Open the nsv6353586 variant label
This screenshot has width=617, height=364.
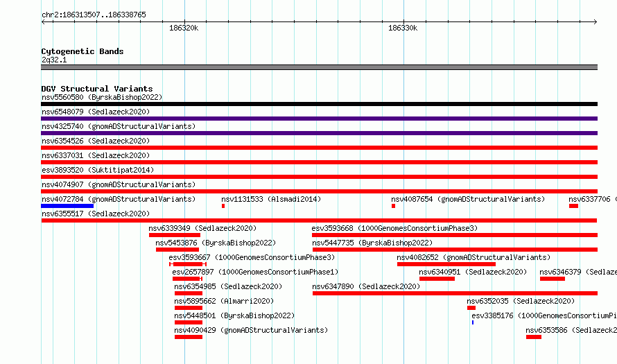point(571,330)
